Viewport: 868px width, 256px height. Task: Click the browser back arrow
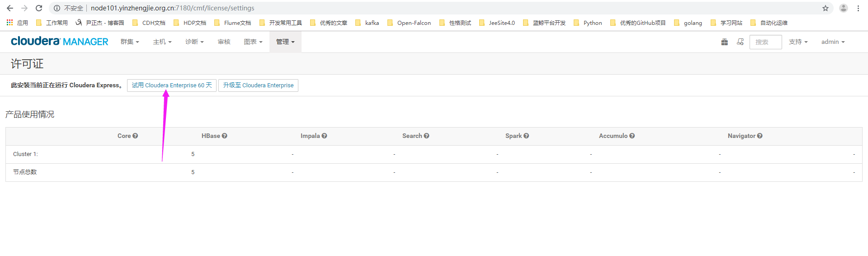tap(10, 8)
